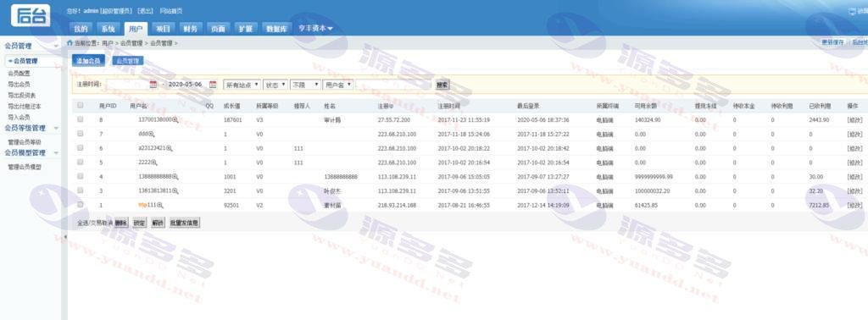Check the row checkbox for user ID 8
Viewport: 868px width, 320px height.
(x=81, y=119)
